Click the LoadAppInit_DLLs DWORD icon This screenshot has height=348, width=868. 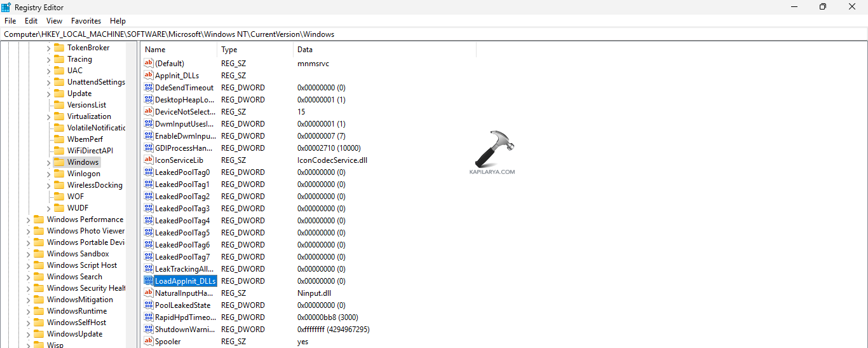coord(149,281)
